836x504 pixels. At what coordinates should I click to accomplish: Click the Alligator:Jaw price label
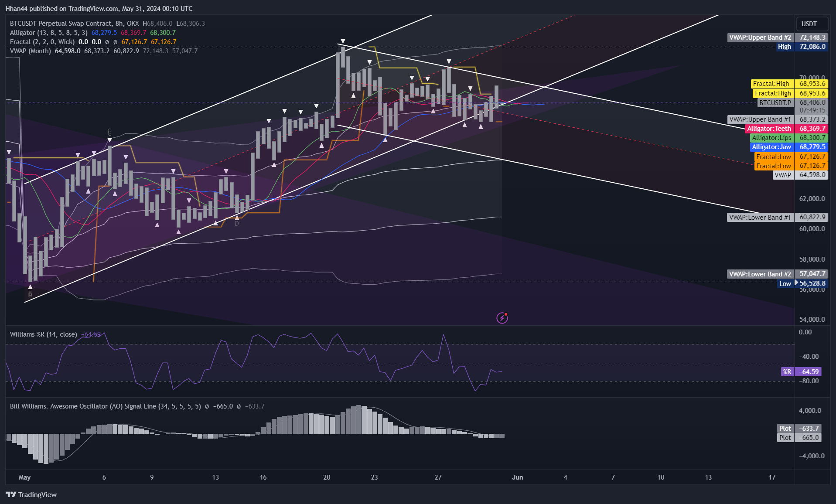pos(788,147)
